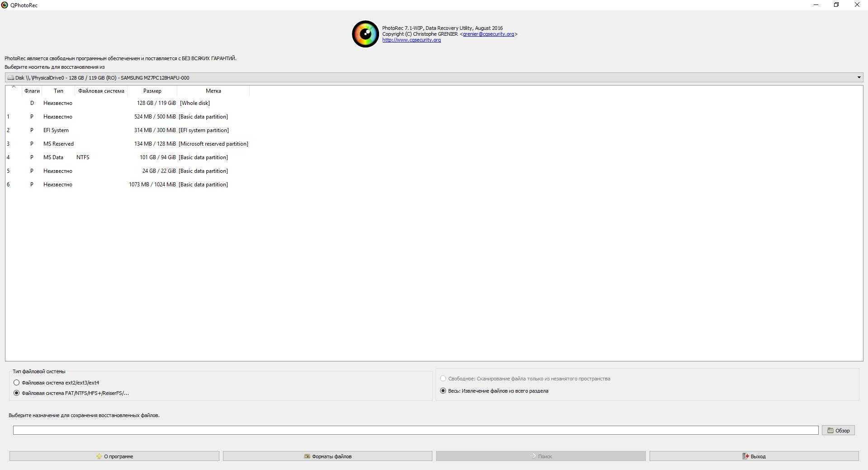Sort by Файловая система column header
This screenshot has height=470, width=868.
click(101, 91)
